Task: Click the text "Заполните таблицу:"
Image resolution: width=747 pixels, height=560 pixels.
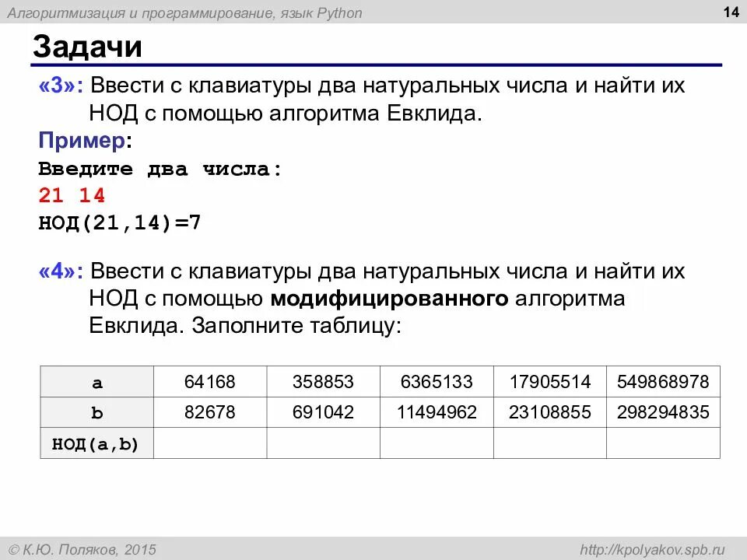Action: point(296,326)
